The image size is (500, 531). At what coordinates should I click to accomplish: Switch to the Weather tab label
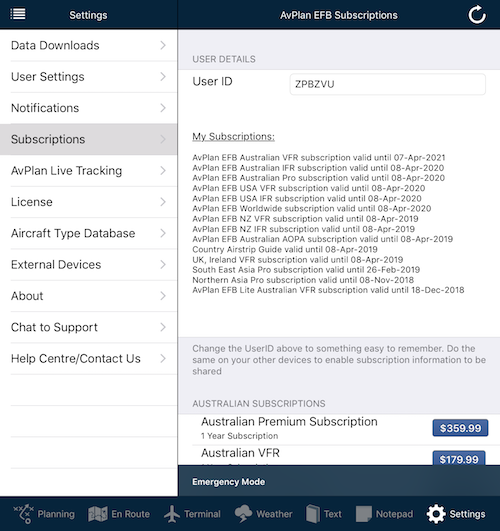coord(274,514)
